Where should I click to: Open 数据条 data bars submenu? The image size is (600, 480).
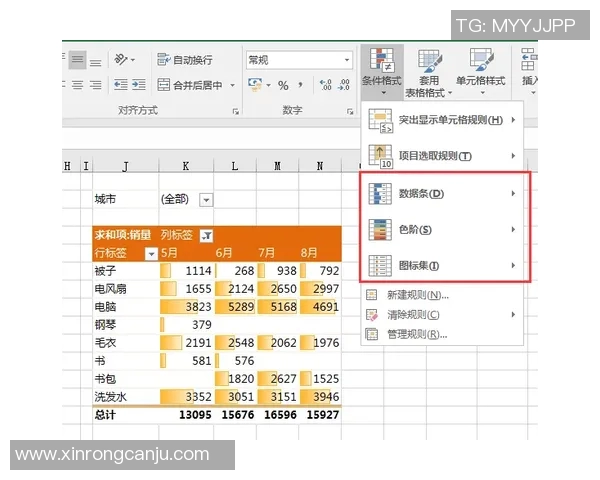coord(442,194)
